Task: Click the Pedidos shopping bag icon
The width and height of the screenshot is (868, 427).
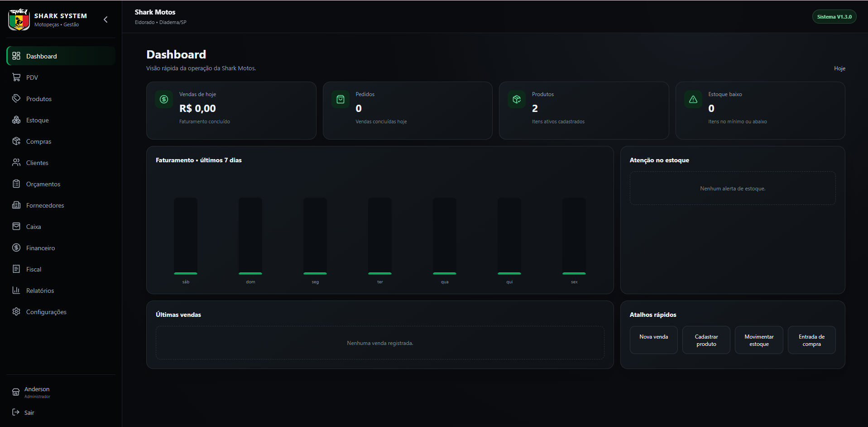Action: coord(340,99)
